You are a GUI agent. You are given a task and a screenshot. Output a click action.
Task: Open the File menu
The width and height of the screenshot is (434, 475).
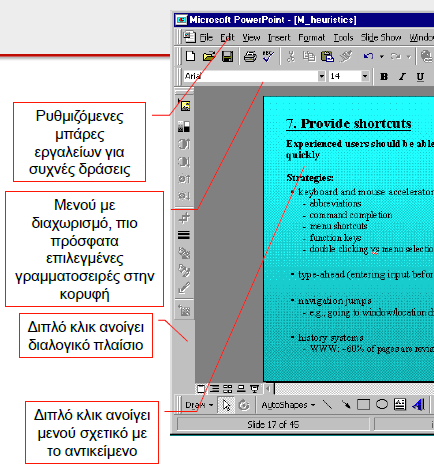tap(206, 38)
